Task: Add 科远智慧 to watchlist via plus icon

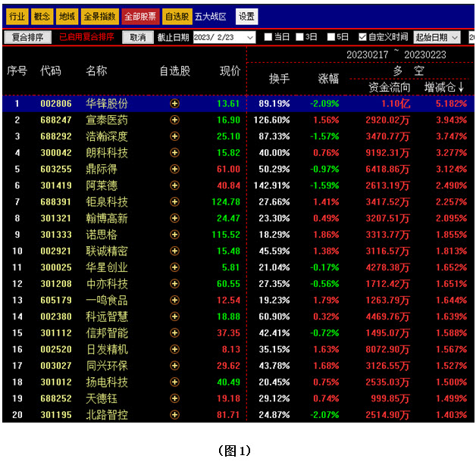Action: (174, 317)
